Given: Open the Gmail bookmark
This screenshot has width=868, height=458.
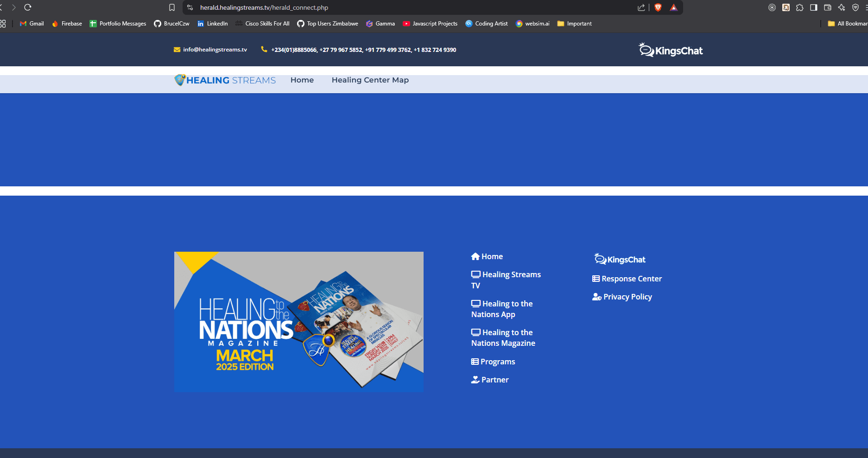Looking at the screenshot, I should point(32,24).
